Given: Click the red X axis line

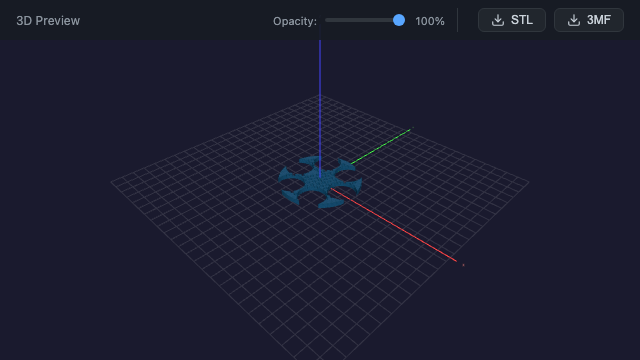Looking at the screenshot, I should tap(394, 225).
